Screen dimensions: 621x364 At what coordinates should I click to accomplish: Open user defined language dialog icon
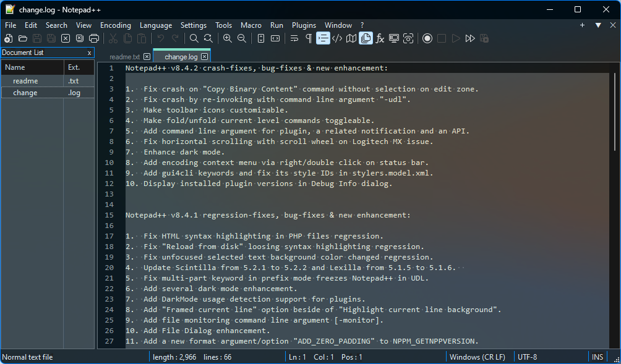[x=337, y=38]
